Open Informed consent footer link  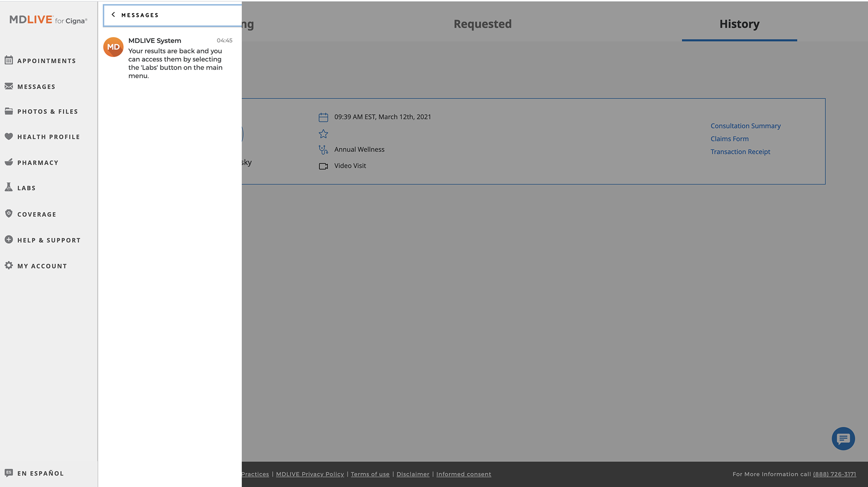pyautogui.click(x=463, y=474)
